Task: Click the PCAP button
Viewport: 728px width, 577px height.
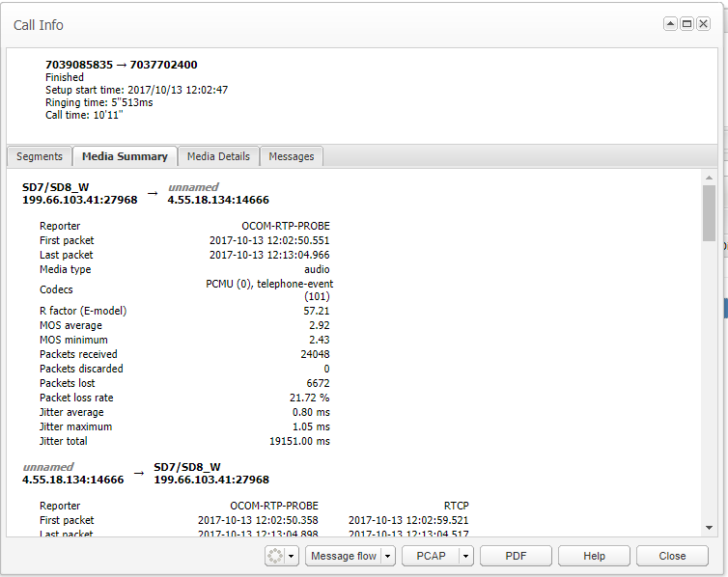Action: tap(431, 556)
